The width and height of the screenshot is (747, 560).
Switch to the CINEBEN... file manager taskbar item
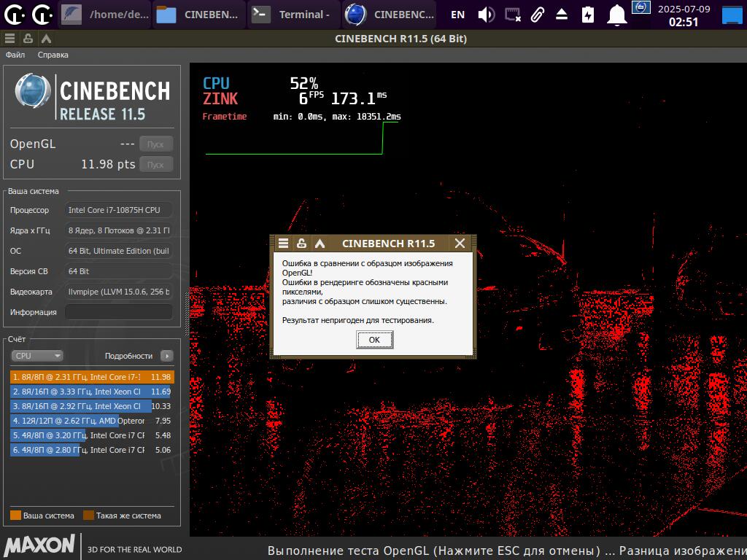tap(199, 15)
